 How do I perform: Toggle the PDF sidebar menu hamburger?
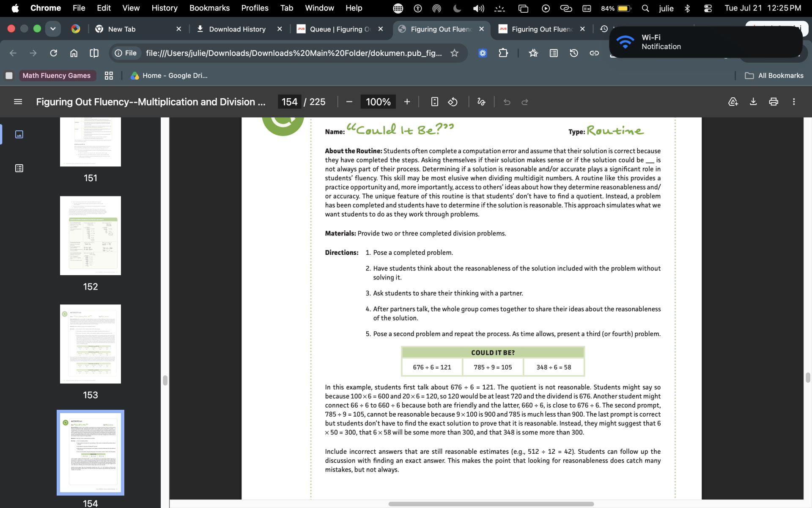(18, 102)
